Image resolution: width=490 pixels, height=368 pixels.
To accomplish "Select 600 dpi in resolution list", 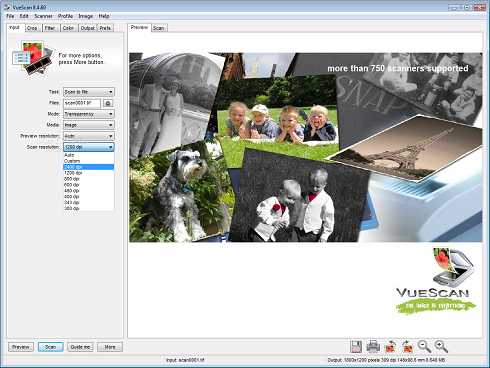I will pos(89,185).
